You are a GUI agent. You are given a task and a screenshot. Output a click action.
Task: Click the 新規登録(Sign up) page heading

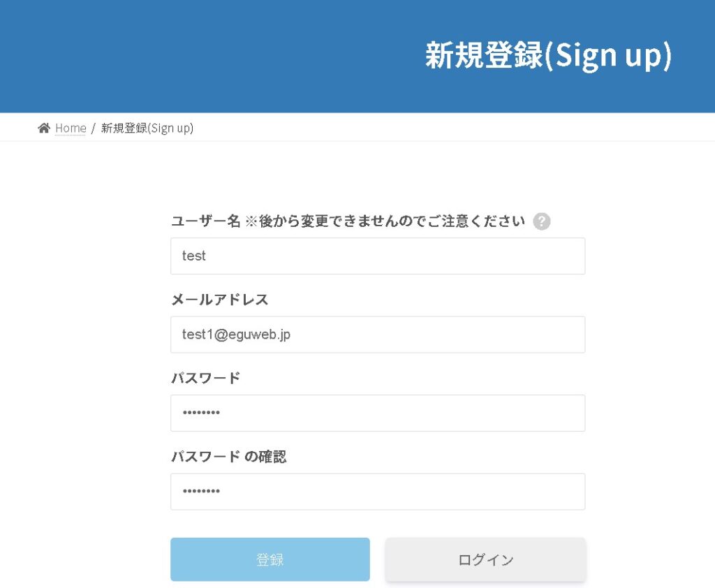tap(548, 56)
